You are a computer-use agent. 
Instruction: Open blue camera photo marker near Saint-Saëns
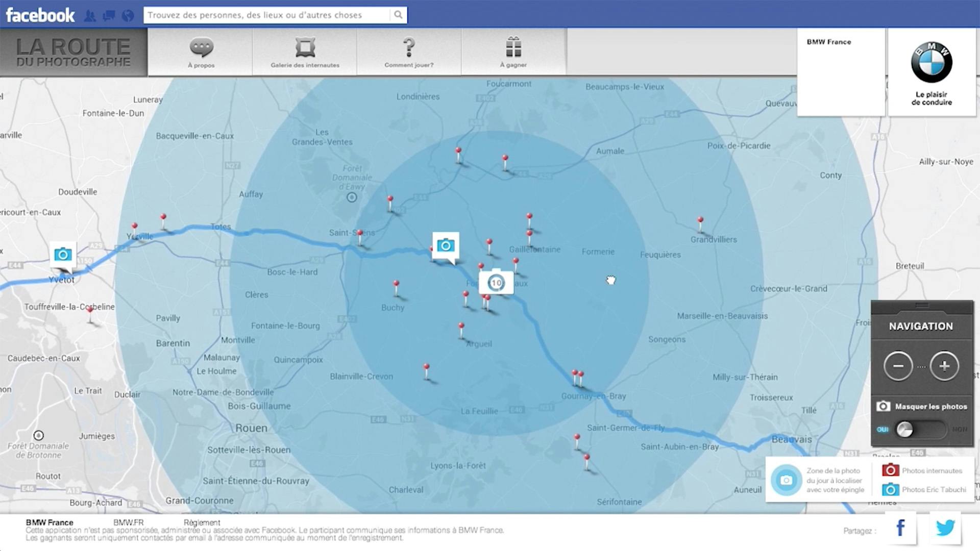click(446, 246)
